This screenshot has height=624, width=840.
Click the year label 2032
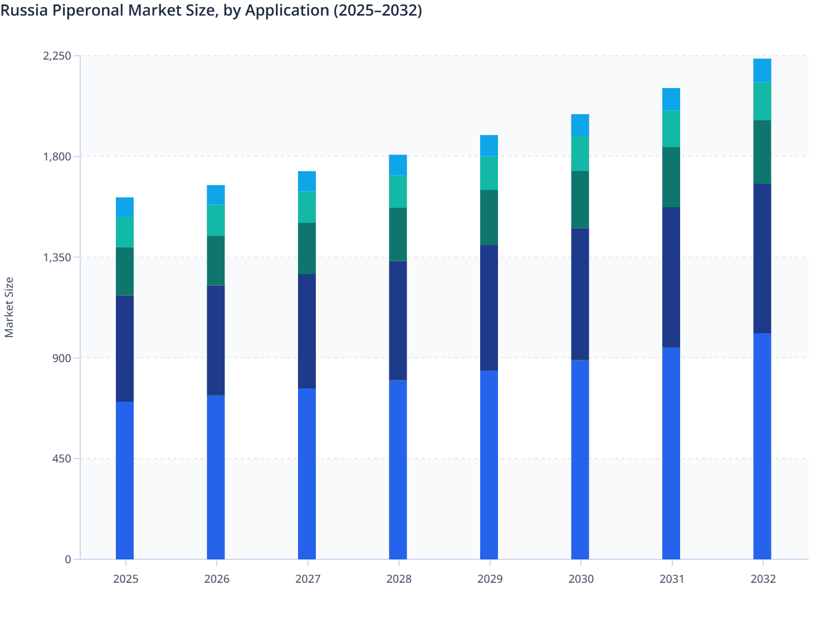[763, 579]
